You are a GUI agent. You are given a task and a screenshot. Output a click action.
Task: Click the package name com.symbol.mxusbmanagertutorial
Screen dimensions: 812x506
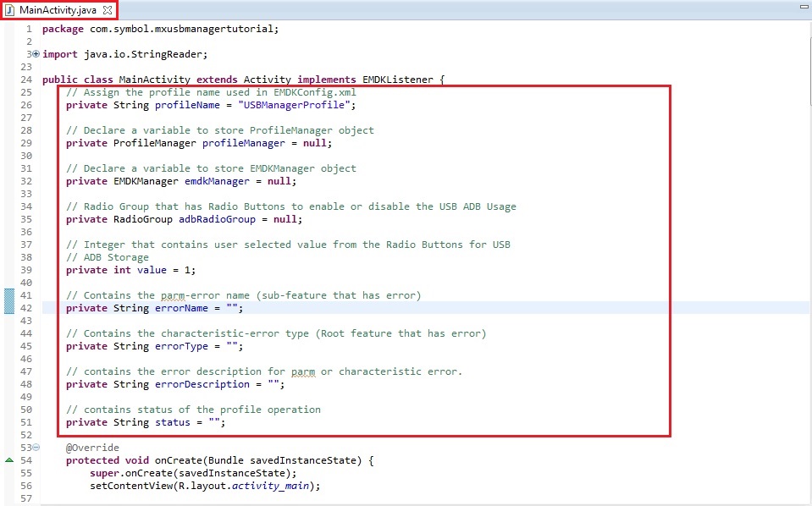tap(184, 29)
